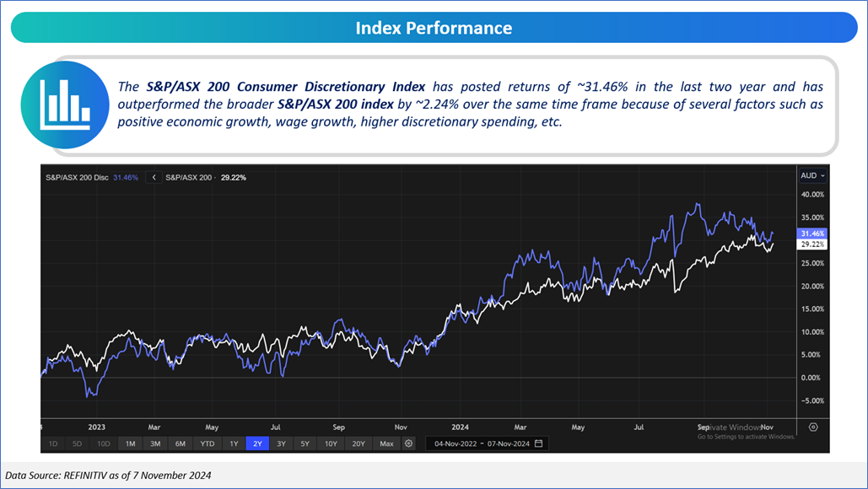Click the 2023 label on time axis
868x489 pixels.
pos(96,427)
